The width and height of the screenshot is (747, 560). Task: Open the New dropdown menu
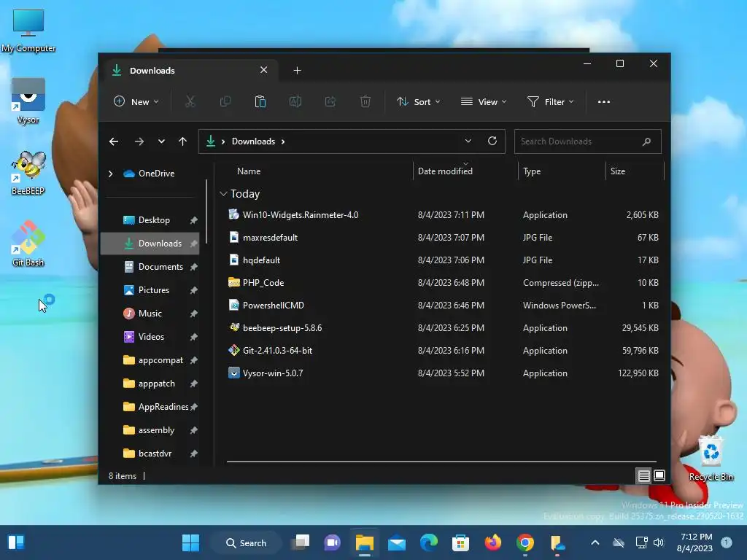click(x=136, y=101)
